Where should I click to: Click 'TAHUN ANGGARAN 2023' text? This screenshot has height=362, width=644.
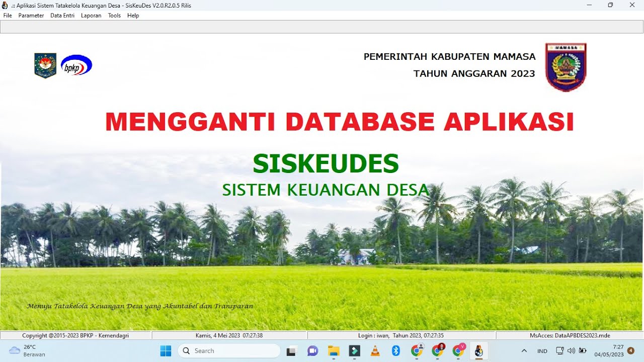click(474, 74)
